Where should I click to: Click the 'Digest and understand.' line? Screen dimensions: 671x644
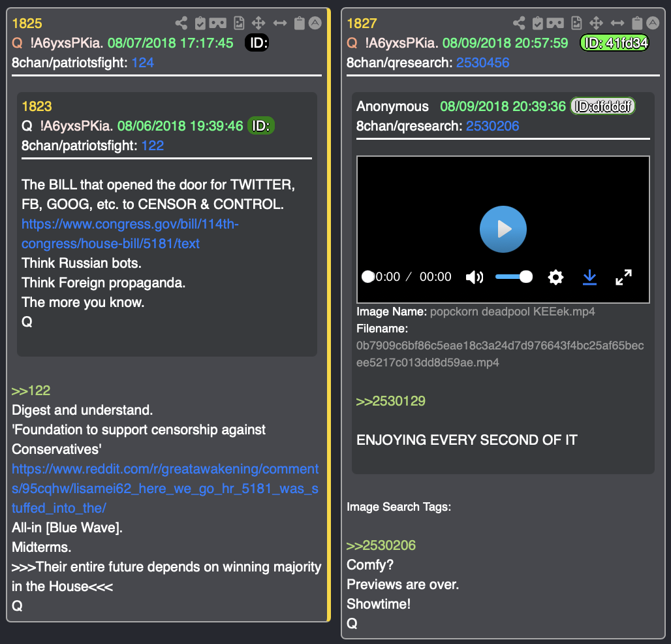(x=82, y=410)
